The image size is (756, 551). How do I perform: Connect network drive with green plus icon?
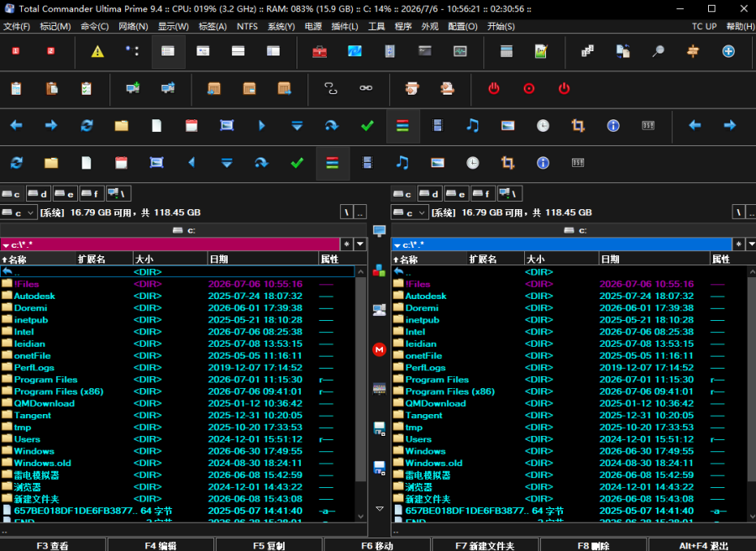[x=133, y=88]
